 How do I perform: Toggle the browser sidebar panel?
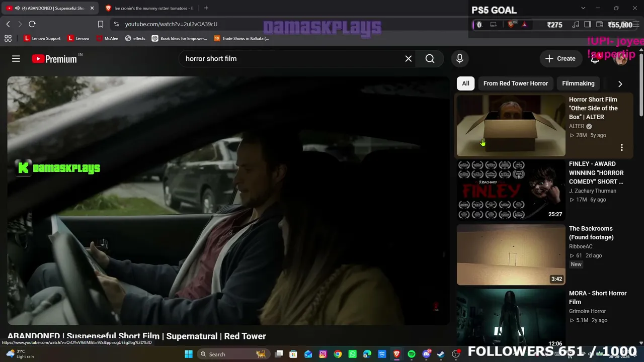tap(588, 25)
